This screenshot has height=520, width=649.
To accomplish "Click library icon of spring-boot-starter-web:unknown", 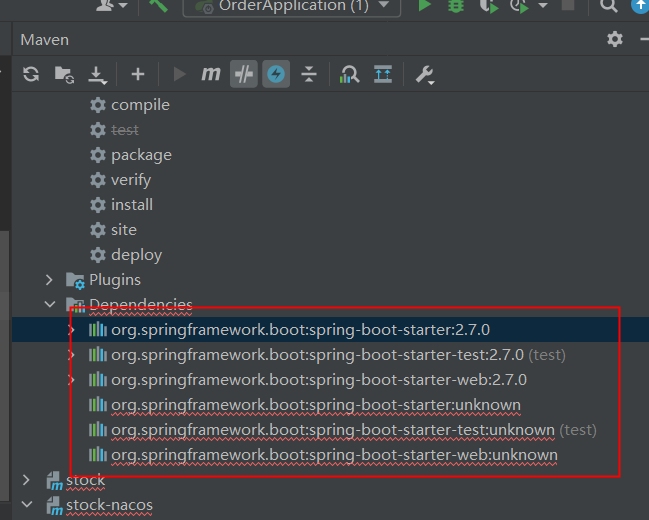I will click(98, 455).
